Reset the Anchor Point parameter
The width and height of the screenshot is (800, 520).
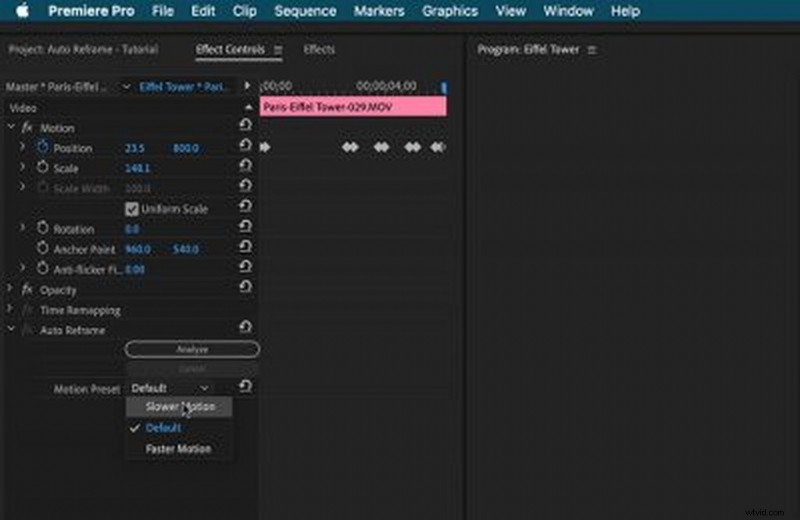(x=245, y=246)
